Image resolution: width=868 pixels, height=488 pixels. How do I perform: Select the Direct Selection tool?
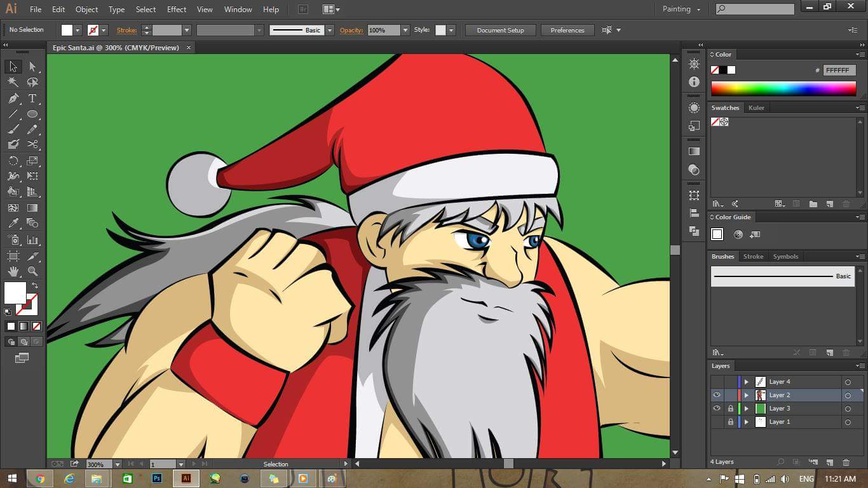(x=32, y=67)
